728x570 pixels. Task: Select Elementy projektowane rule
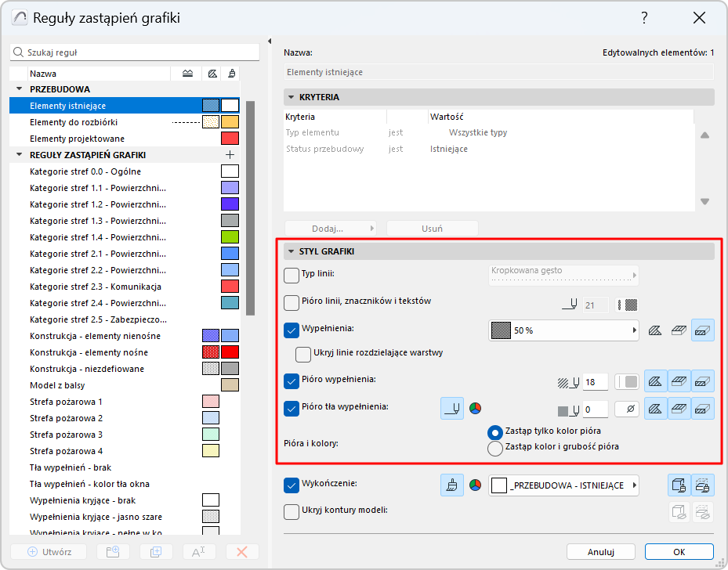tap(125, 139)
